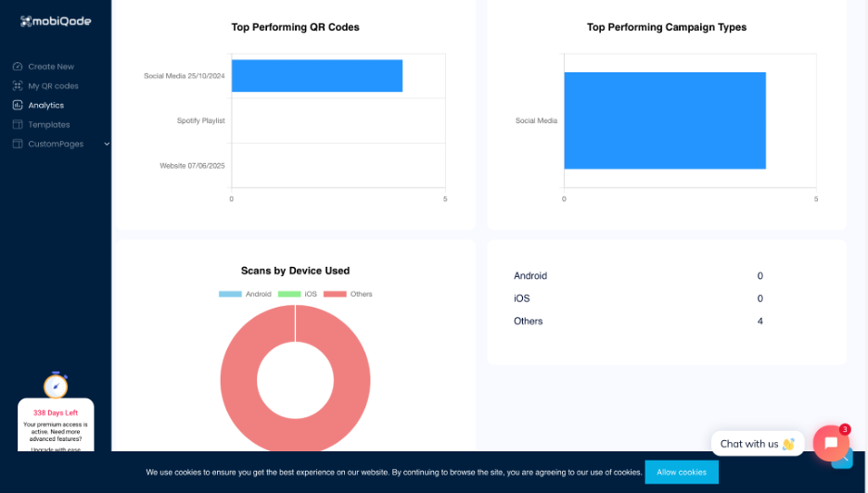This screenshot has width=868, height=493.
Task: Click the My QR codes icon
Action: (x=18, y=86)
